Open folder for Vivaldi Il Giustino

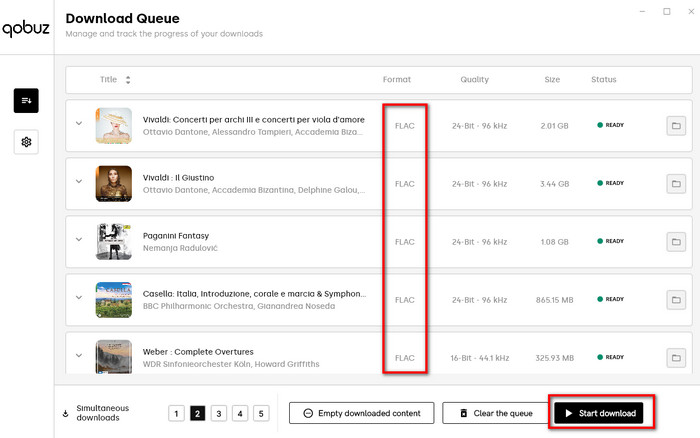tap(676, 184)
